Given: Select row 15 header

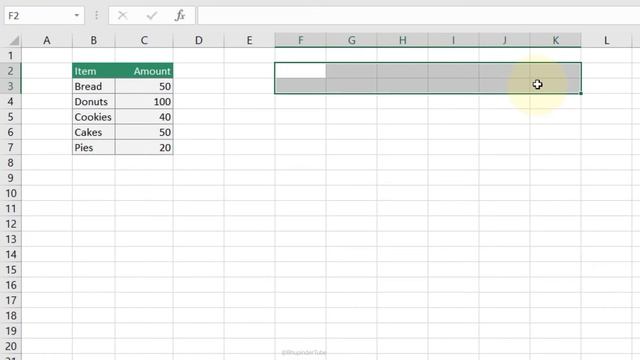Looking at the screenshot, I should pyautogui.click(x=11, y=270).
